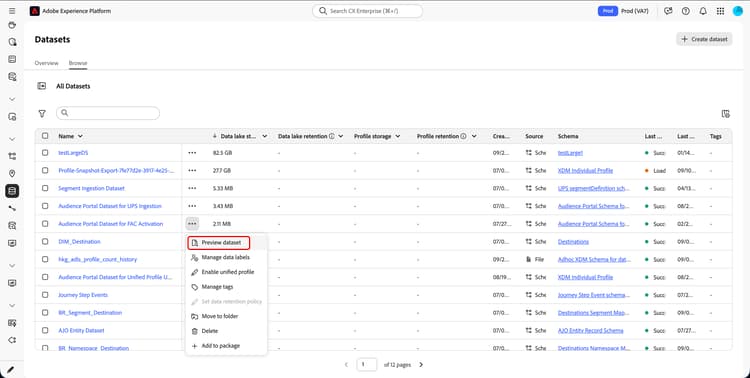This screenshot has height=378, width=750.
Task: Toggle the folder panel icon beside All Datasets
Action: 42,86
